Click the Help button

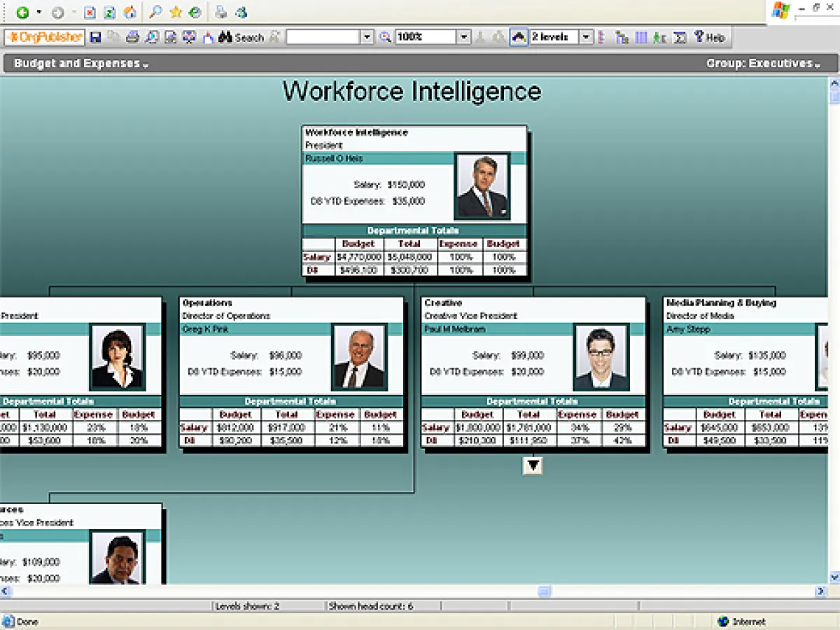709,37
